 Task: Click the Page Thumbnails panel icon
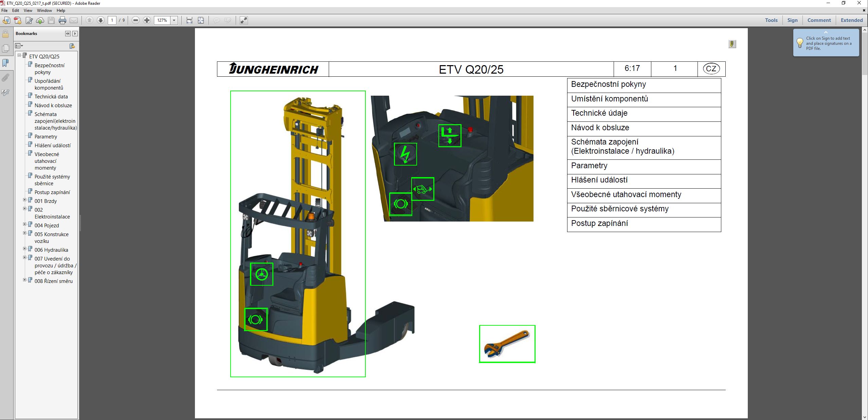point(5,48)
